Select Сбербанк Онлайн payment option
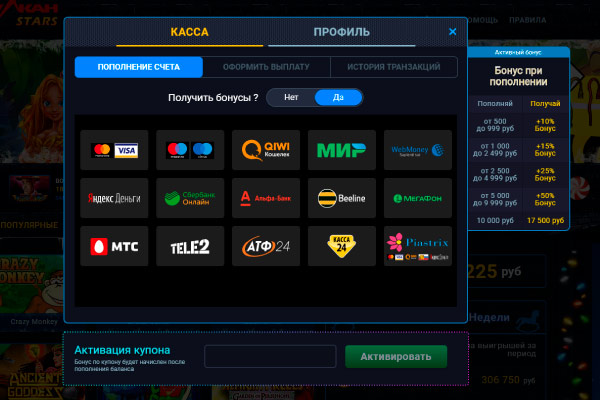 189,198
